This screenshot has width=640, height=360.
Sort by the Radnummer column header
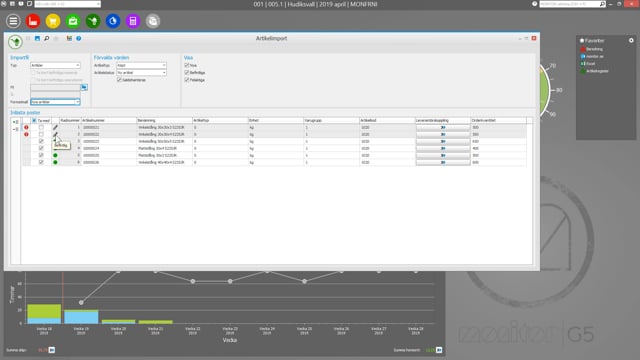tap(70, 120)
